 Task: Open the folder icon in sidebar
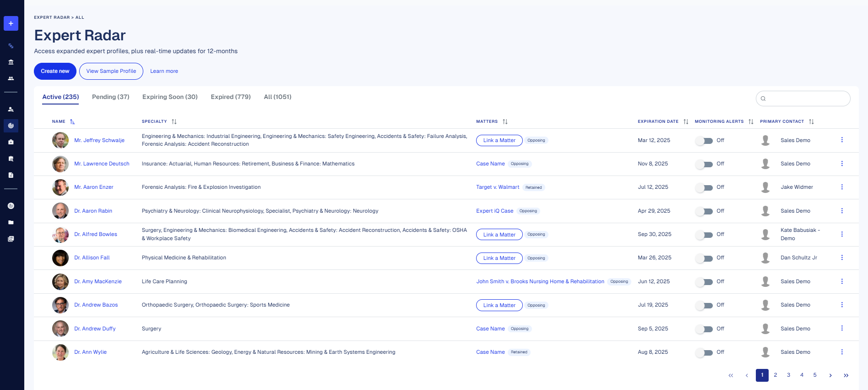click(x=11, y=222)
